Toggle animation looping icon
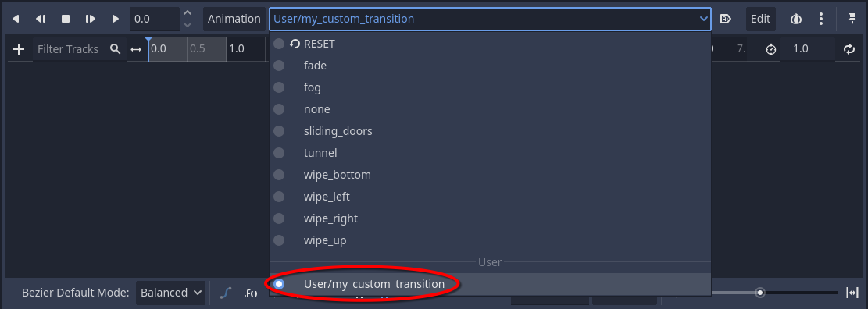Viewport: 868px width, 309px height. [x=849, y=49]
